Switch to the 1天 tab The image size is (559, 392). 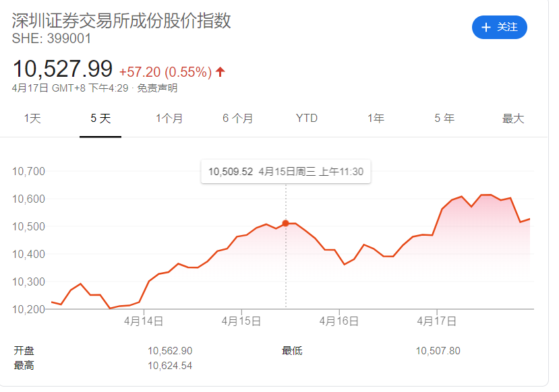(x=32, y=119)
